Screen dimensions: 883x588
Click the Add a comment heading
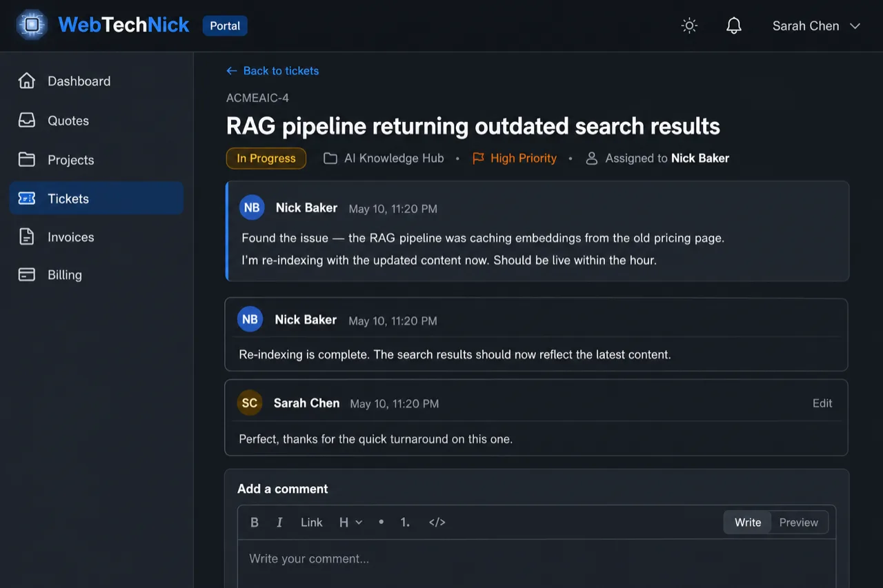283,489
